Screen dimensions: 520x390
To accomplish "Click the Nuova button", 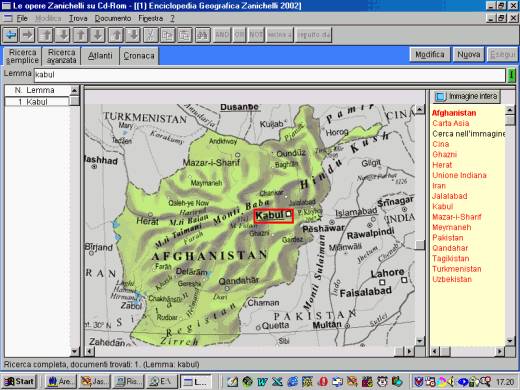I will tap(468, 55).
